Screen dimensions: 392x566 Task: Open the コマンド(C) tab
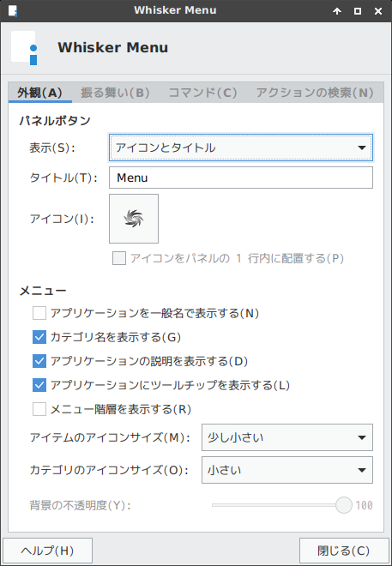(x=202, y=93)
